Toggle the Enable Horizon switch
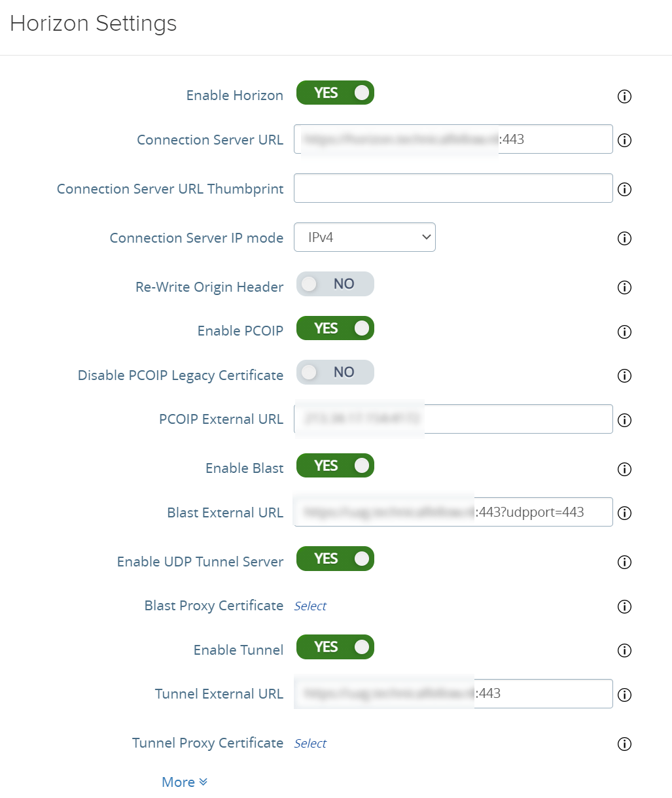The image size is (672, 798). click(x=335, y=93)
